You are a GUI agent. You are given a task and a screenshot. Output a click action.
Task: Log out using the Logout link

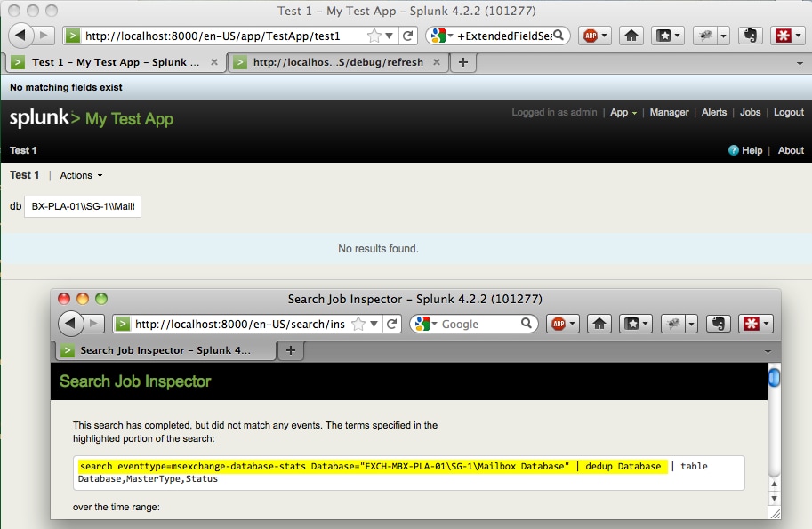(x=789, y=112)
